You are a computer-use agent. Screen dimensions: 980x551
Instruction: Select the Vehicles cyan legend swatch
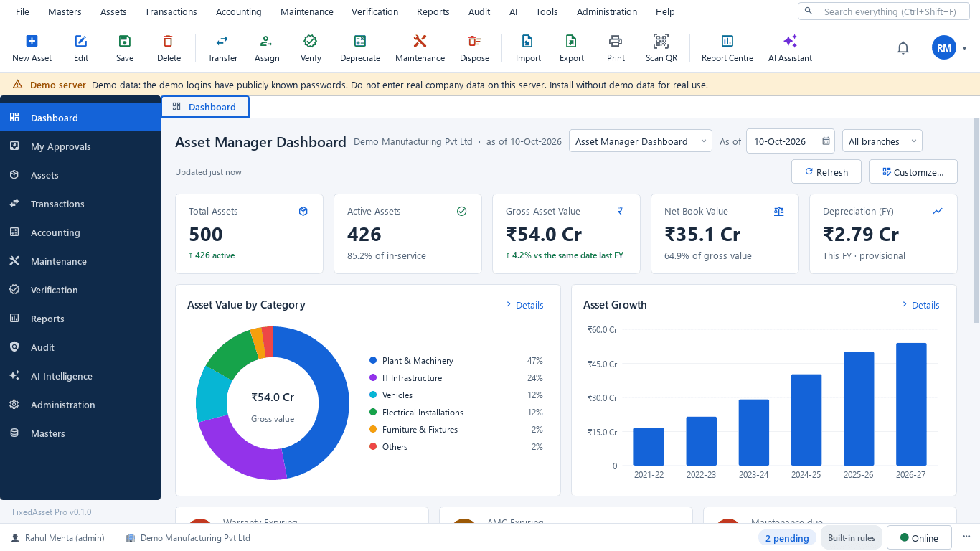click(373, 395)
